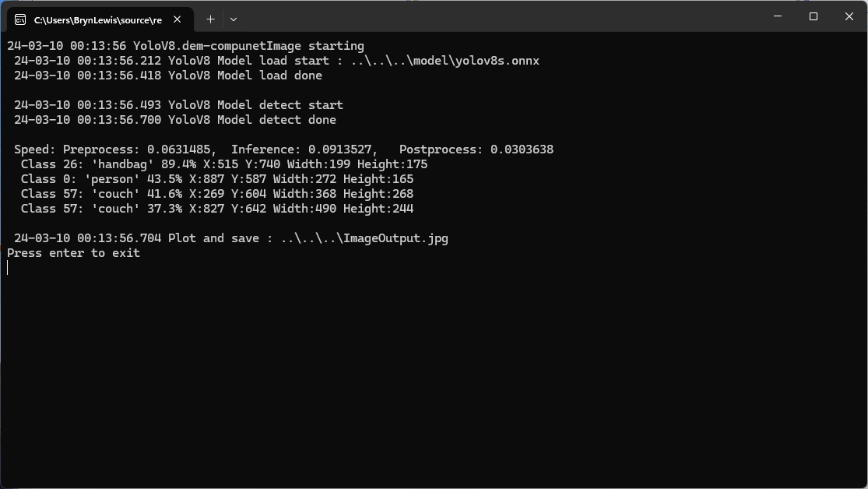868x489 pixels.
Task: Click the 'couch' 41.6% detection line
Action: point(217,194)
